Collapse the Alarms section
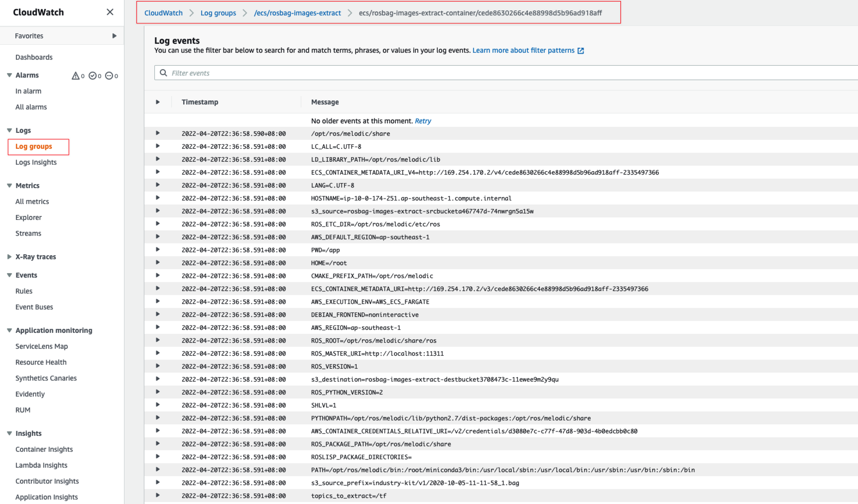 [9, 75]
